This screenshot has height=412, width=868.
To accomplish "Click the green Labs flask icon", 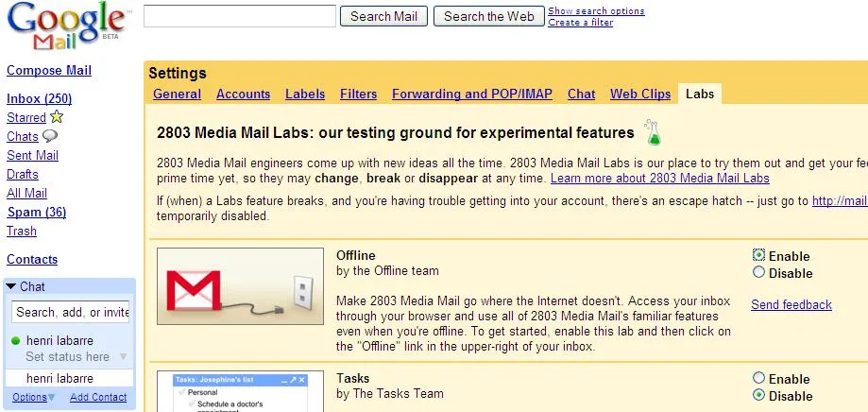I will (654, 133).
